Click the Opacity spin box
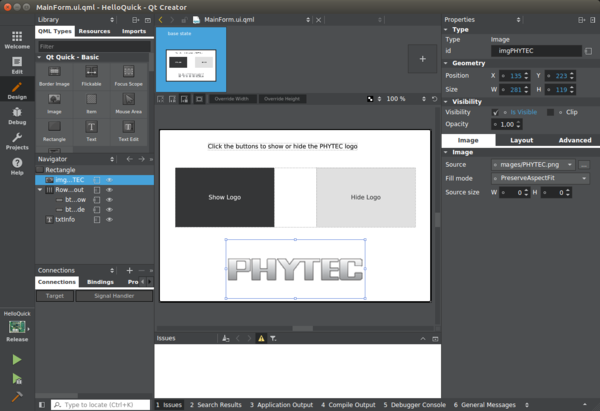Viewport: 600px width, 411px height. (x=507, y=124)
